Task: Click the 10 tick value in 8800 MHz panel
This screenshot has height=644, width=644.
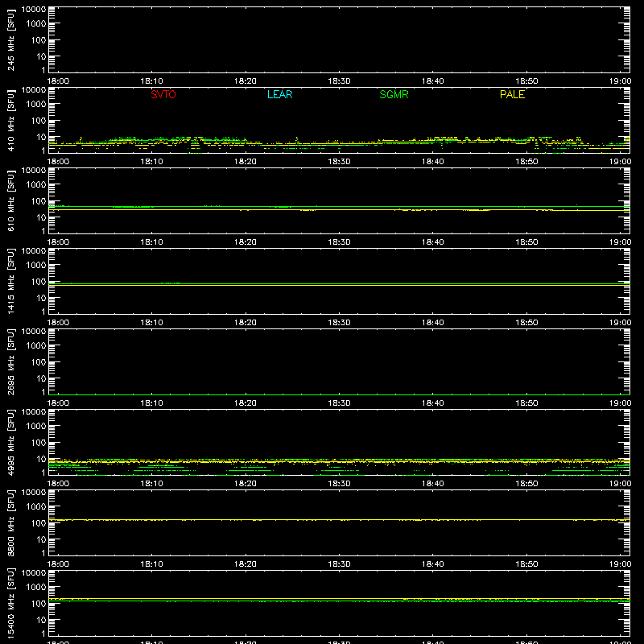Action: point(41,539)
